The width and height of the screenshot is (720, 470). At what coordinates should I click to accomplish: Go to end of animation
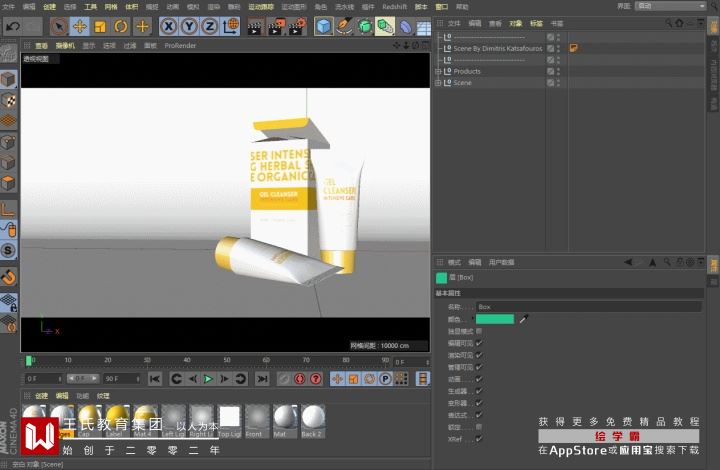pyautogui.click(x=262, y=379)
